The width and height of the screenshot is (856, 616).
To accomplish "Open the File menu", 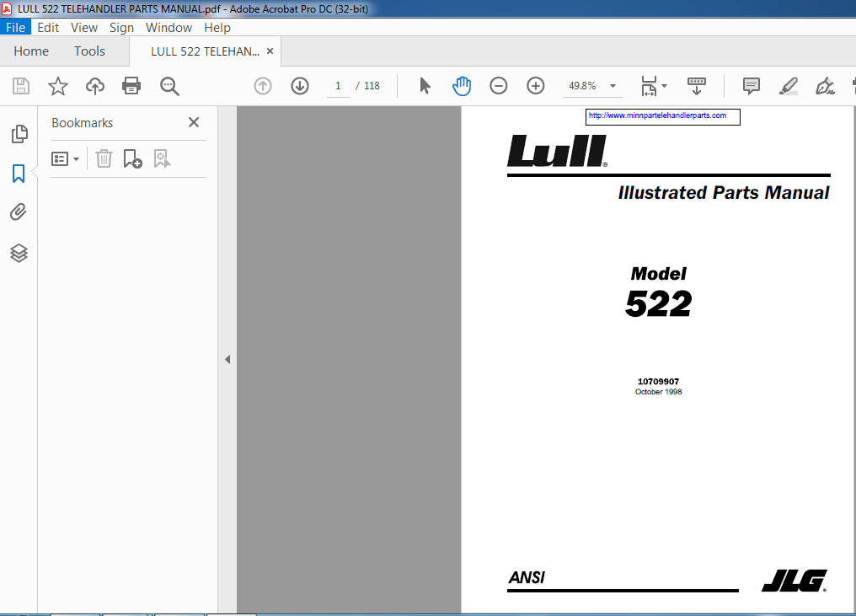I will pyautogui.click(x=16, y=27).
